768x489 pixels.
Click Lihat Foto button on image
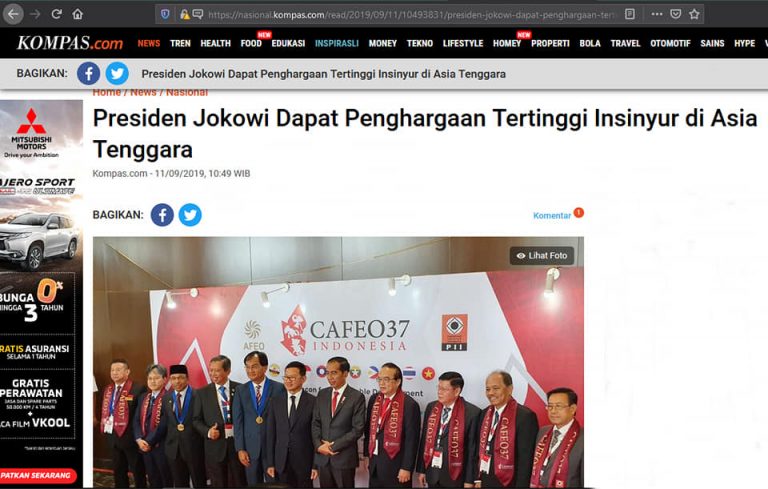(542, 255)
